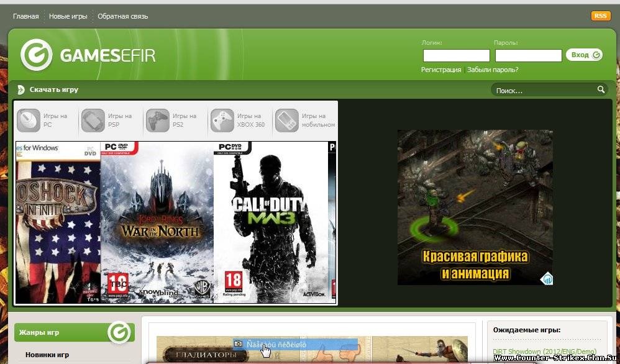
Task: Select the PS2 gamepad icon
Action: coord(157,120)
